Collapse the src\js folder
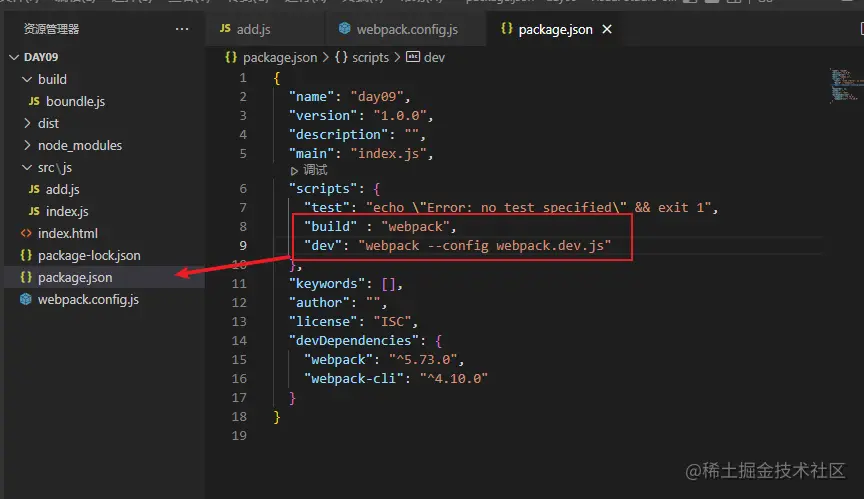The height and width of the screenshot is (499, 864). click(x=26, y=167)
